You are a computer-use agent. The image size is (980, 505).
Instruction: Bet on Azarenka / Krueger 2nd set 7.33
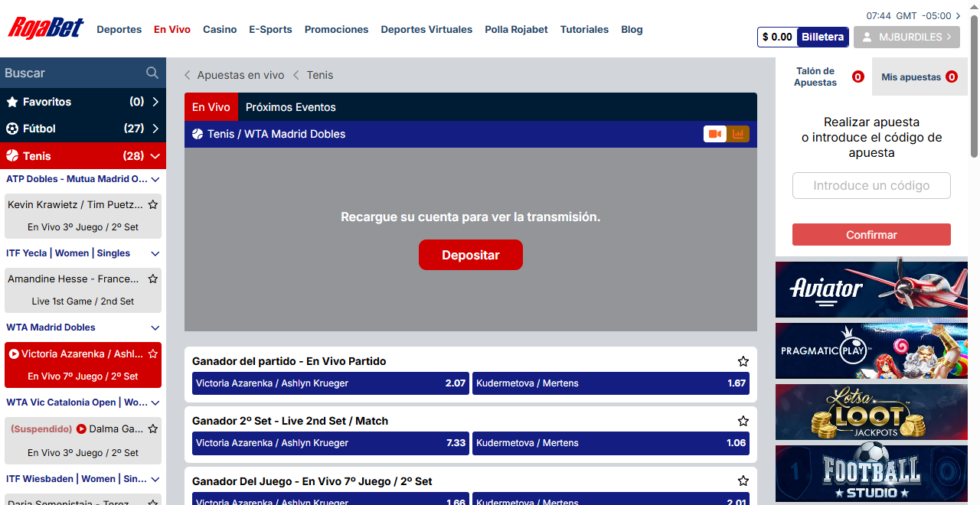coord(331,443)
